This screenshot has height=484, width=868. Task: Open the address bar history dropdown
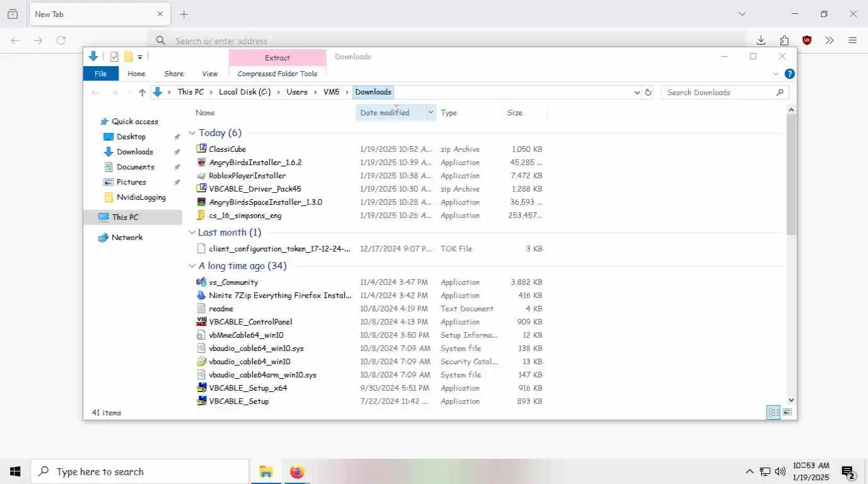pyautogui.click(x=637, y=92)
